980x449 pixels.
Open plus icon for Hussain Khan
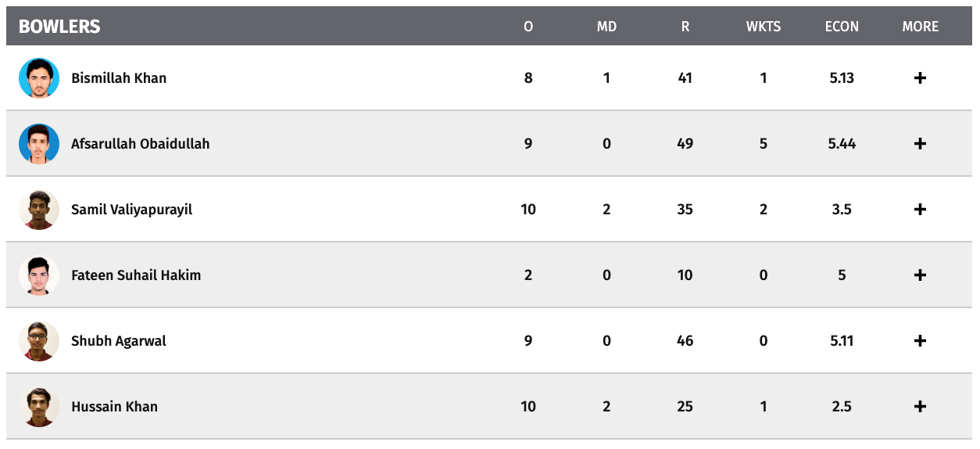tap(920, 407)
